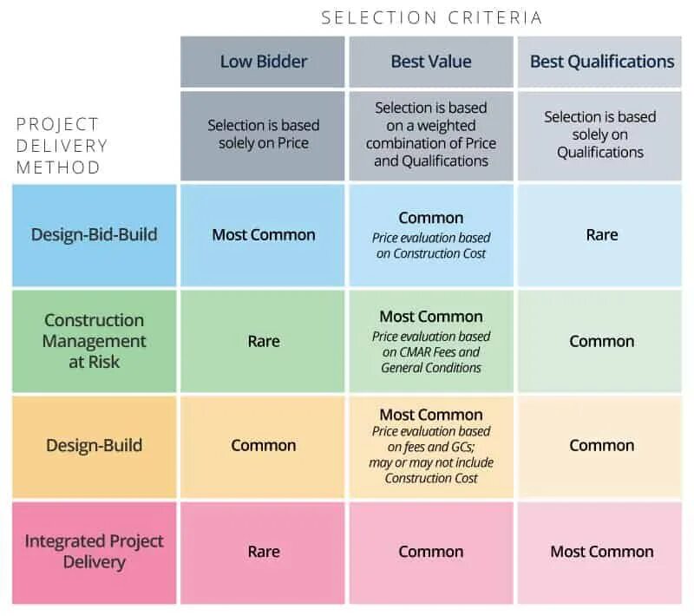Select the Integrated Project Delivery row label

95,552
